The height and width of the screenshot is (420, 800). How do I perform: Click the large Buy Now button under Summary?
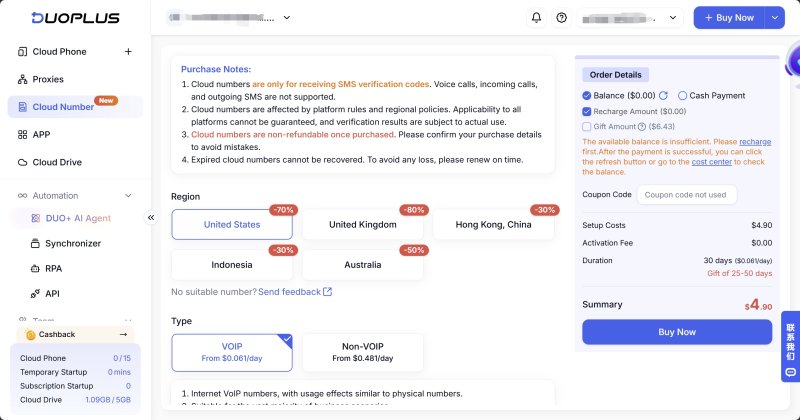[x=677, y=332]
